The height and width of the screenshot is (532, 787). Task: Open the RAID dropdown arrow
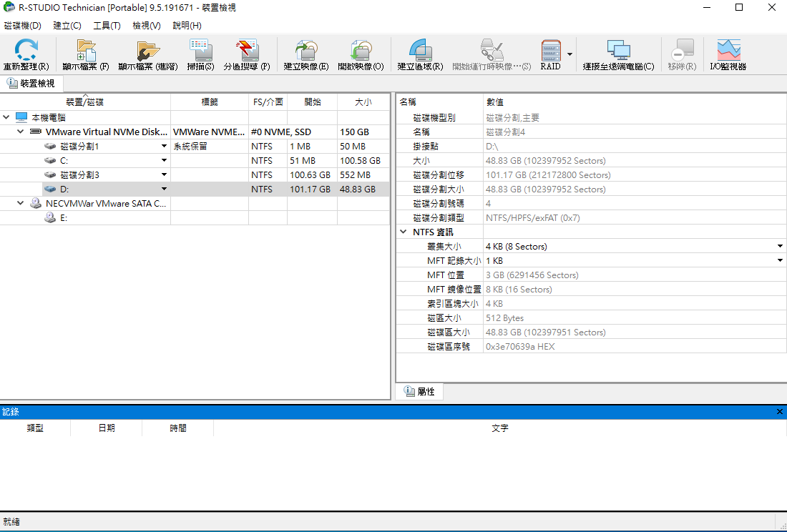570,54
